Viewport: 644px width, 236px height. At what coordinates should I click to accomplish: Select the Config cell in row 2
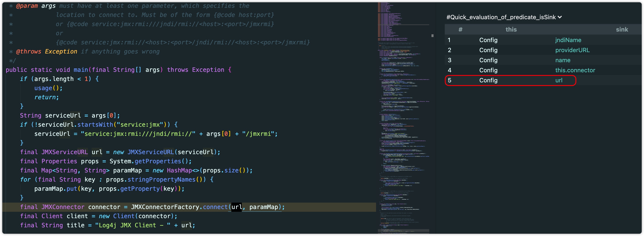[x=488, y=50]
